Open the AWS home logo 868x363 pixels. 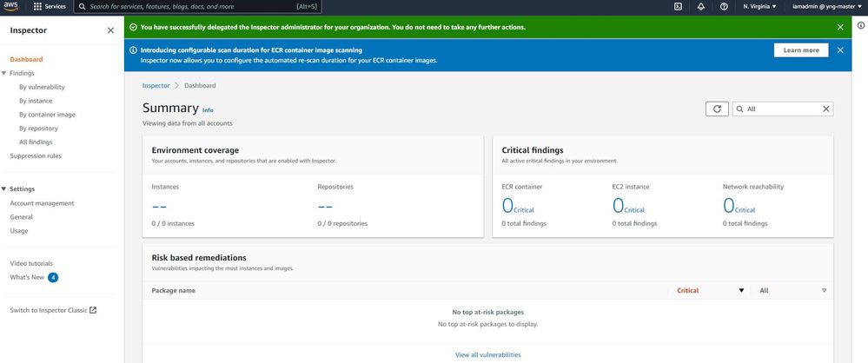[11, 7]
